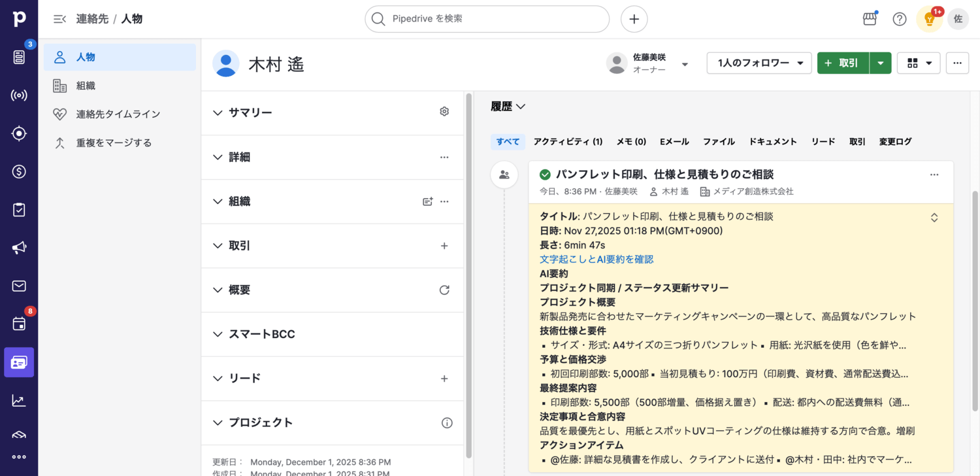Open Campaigns megaphone icon in sidebar

tap(19, 248)
